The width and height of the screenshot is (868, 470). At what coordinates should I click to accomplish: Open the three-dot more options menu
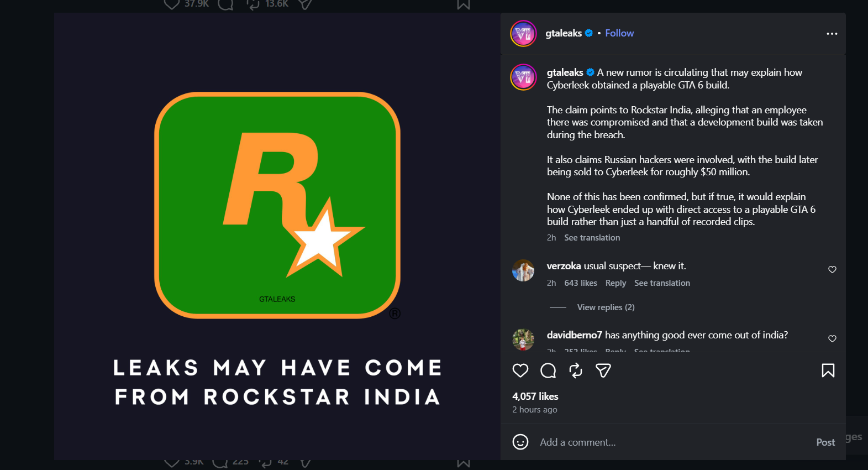pyautogui.click(x=832, y=34)
